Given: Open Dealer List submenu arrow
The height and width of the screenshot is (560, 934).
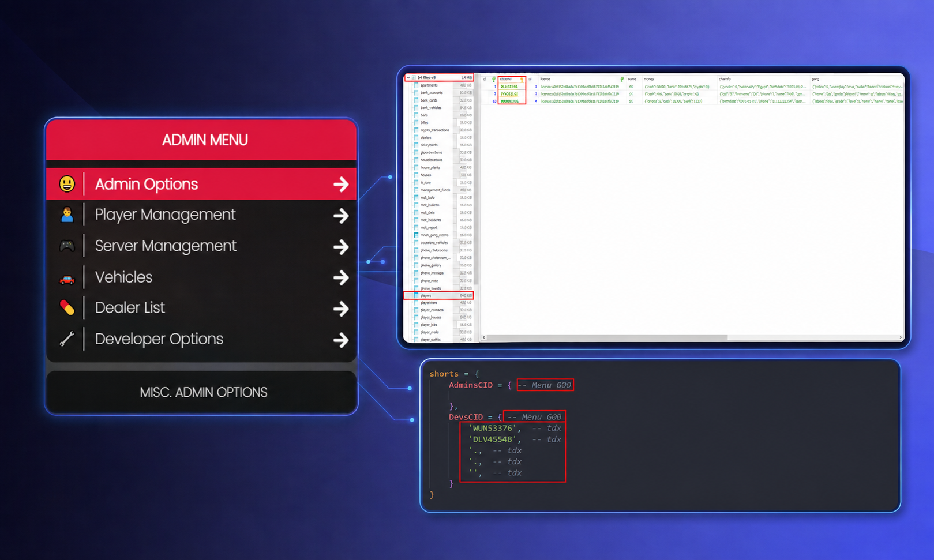Looking at the screenshot, I should pyautogui.click(x=341, y=309).
